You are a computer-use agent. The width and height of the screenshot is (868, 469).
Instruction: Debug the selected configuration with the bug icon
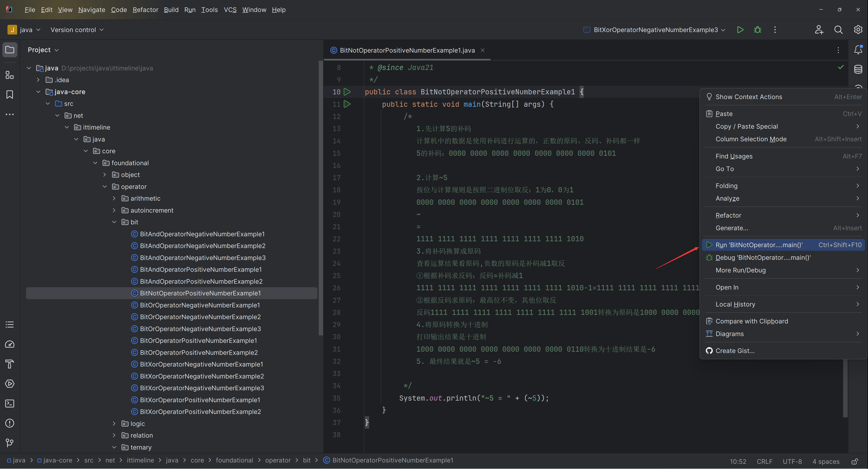point(758,30)
